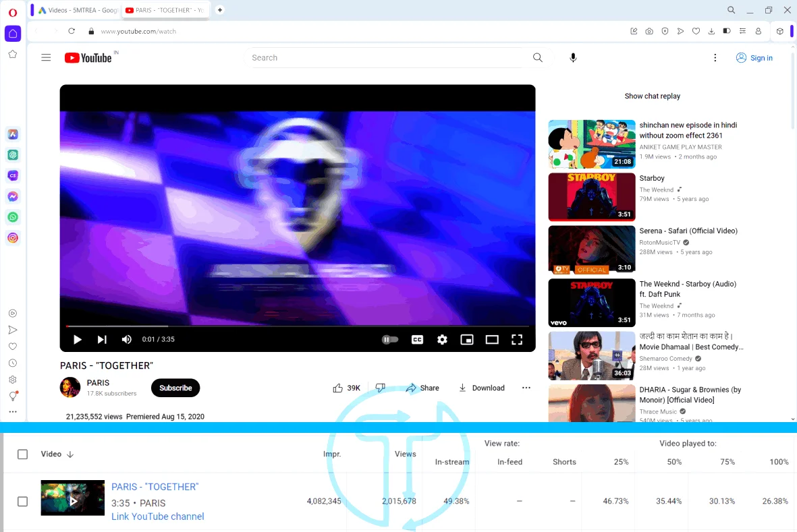The image size is (797, 532).
Task: Sign in to YouTube
Action: (754, 58)
